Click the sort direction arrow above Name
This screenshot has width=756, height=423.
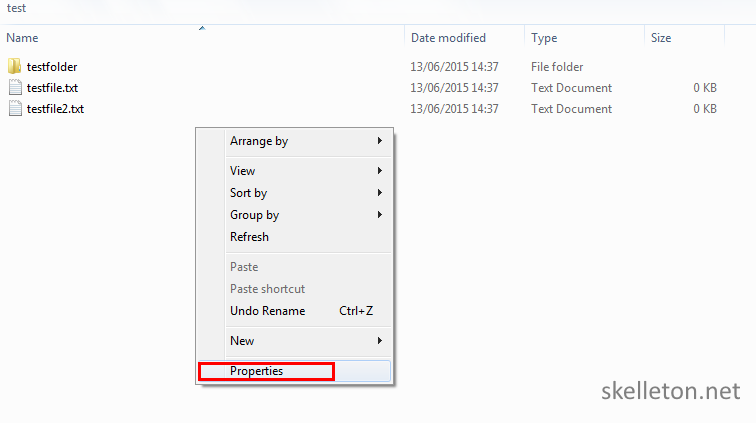pos(202,28)
